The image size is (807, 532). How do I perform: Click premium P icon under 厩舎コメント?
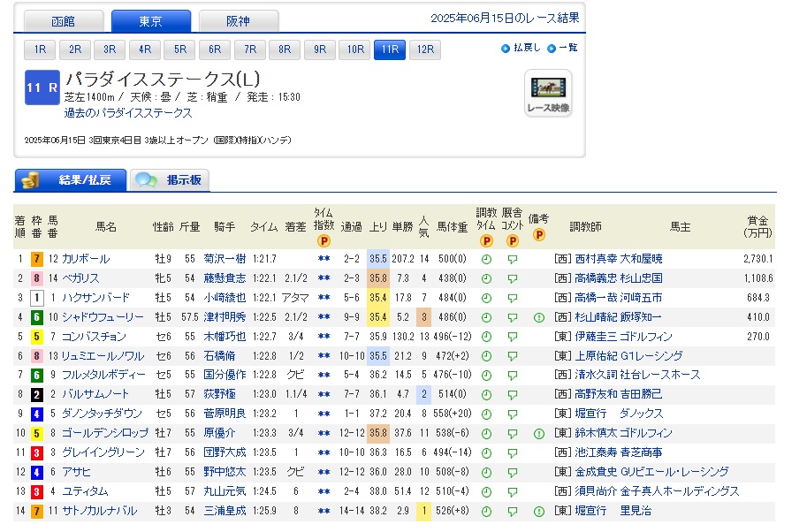coord(512,240)
